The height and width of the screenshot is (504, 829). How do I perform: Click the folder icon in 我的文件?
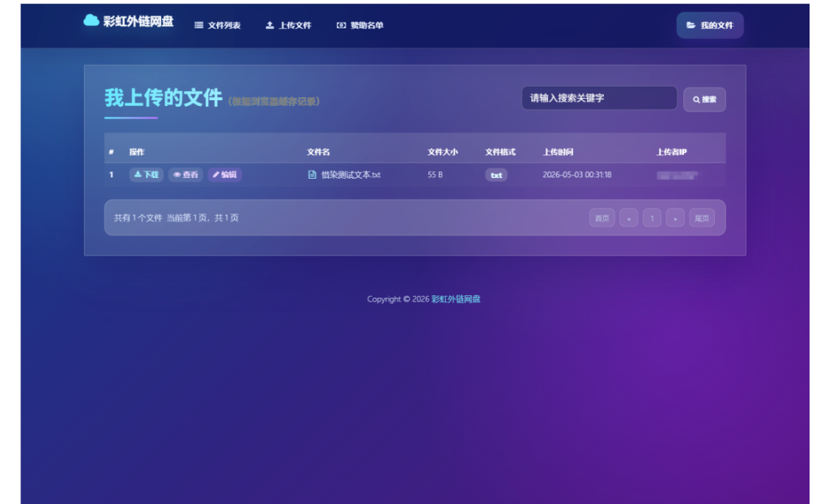[691, 25]
